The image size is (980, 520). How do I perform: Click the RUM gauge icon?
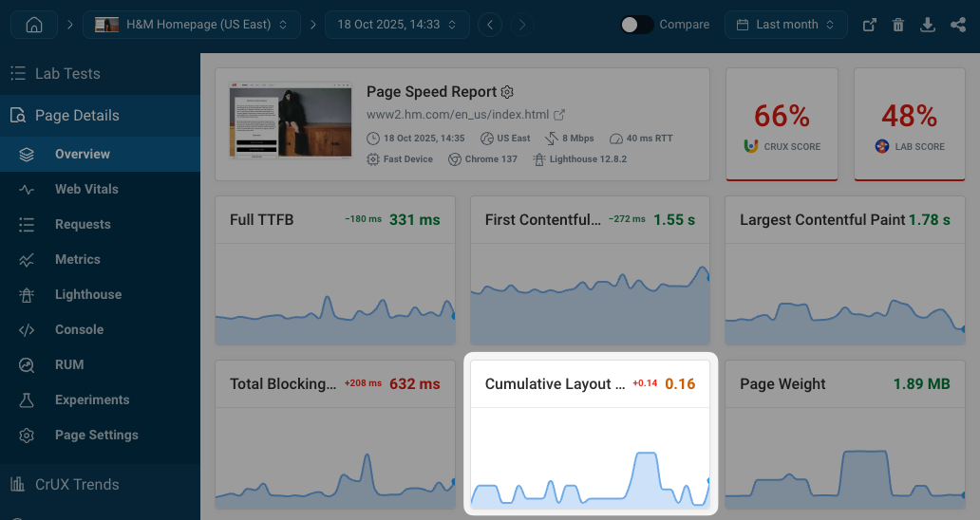27,365
